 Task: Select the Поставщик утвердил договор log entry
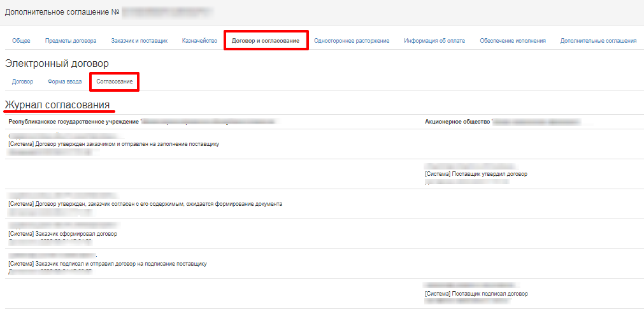(x=476, y=174)
